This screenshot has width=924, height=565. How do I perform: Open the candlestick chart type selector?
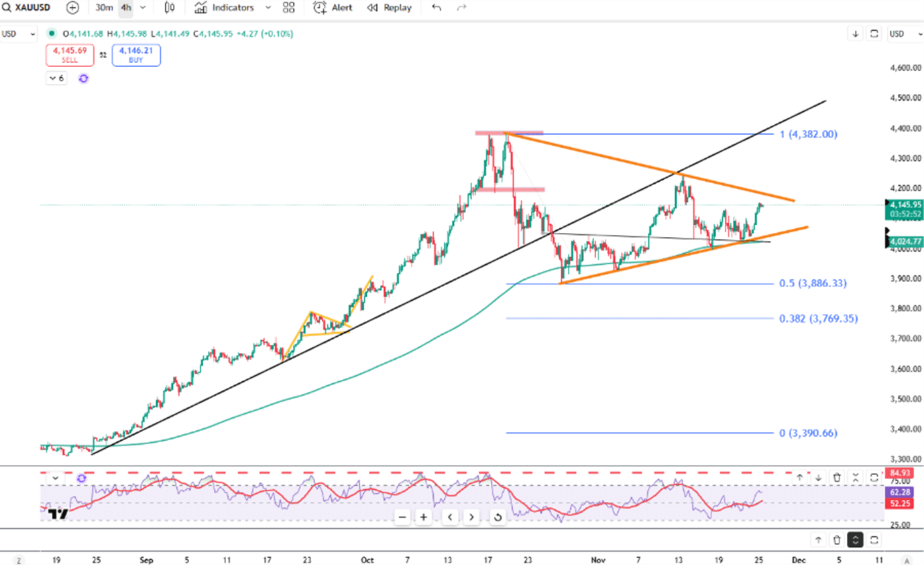coord(170,8)
